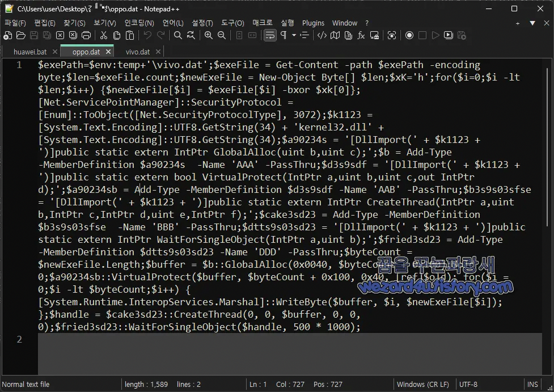Open the ? help menu
Image resolution: width=554 pixels, height=392 pixels.
point(367,23)
